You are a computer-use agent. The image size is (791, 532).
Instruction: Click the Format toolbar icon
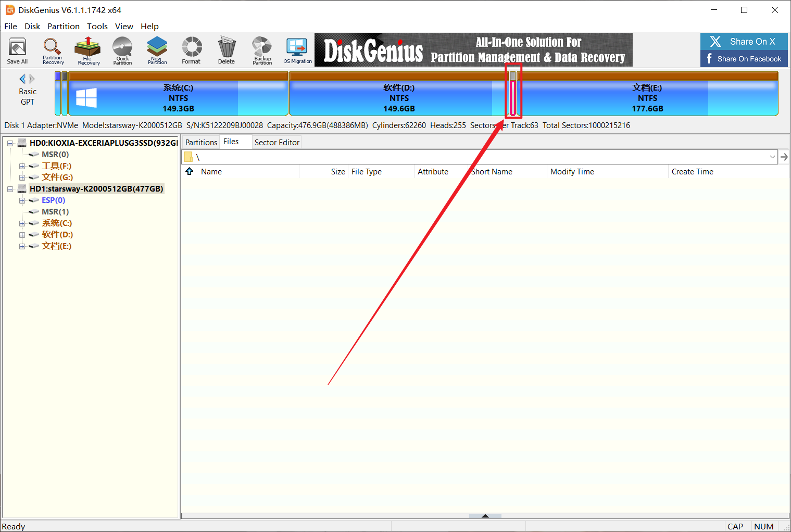pos(191,50)
